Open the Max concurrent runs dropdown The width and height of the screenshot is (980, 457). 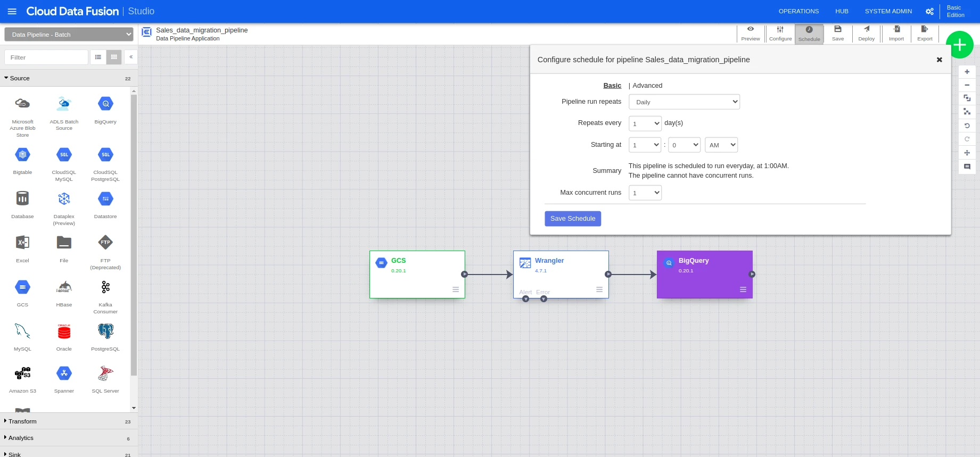(645, 193)
